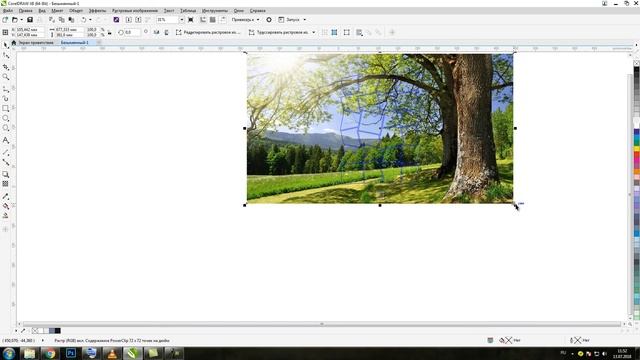
Task: Expand the status bar coordinates arrow
Action: [43, 340]
